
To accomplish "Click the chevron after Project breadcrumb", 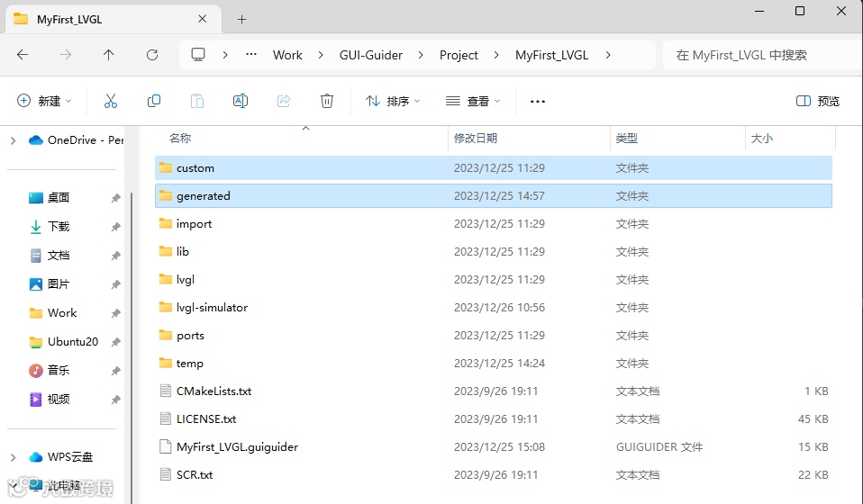I will click(x=496, y=55).
